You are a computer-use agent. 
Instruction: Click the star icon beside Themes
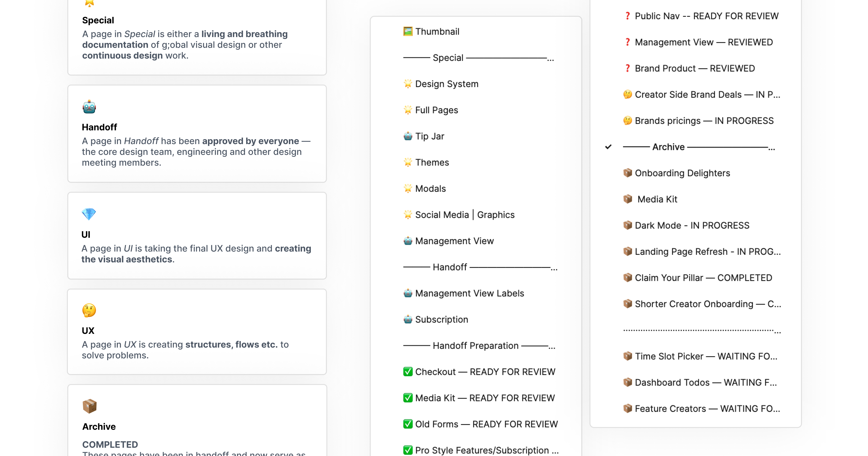point(408,162)
